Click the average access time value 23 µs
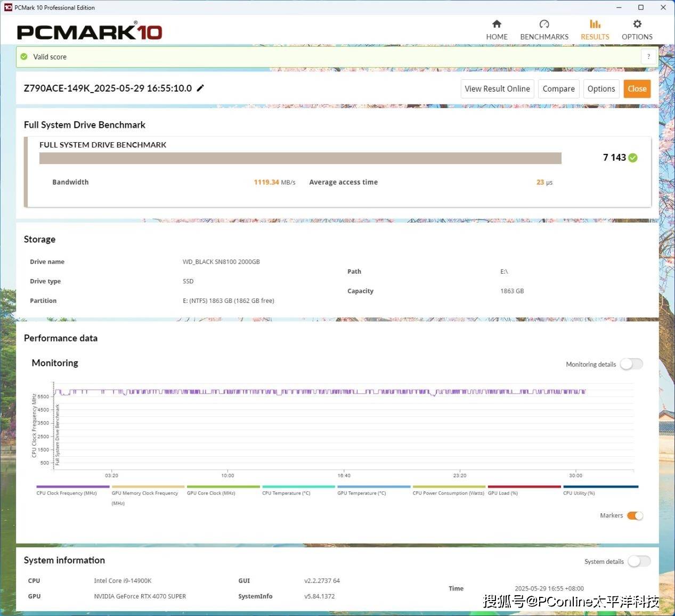 544,182
